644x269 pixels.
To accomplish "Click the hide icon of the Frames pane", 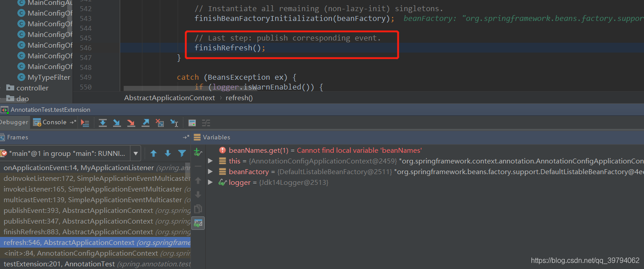I will click(x=186, y=138).
